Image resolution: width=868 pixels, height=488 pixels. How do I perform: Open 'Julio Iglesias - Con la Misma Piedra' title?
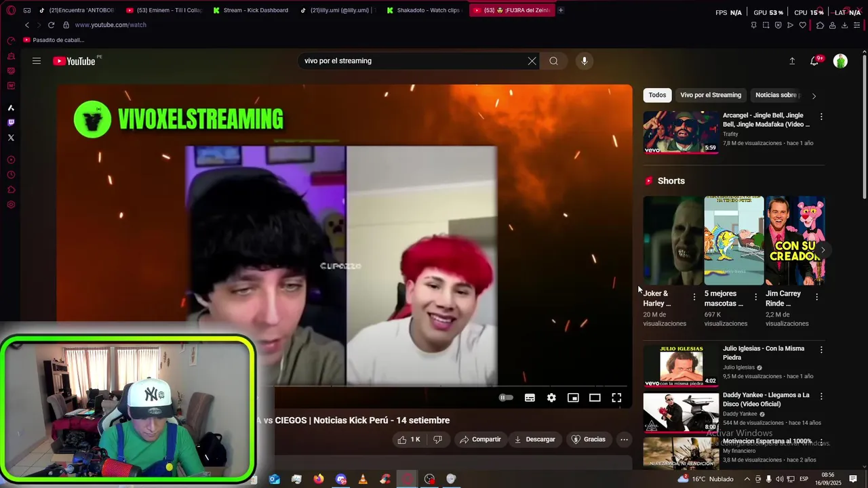(764, 353)
